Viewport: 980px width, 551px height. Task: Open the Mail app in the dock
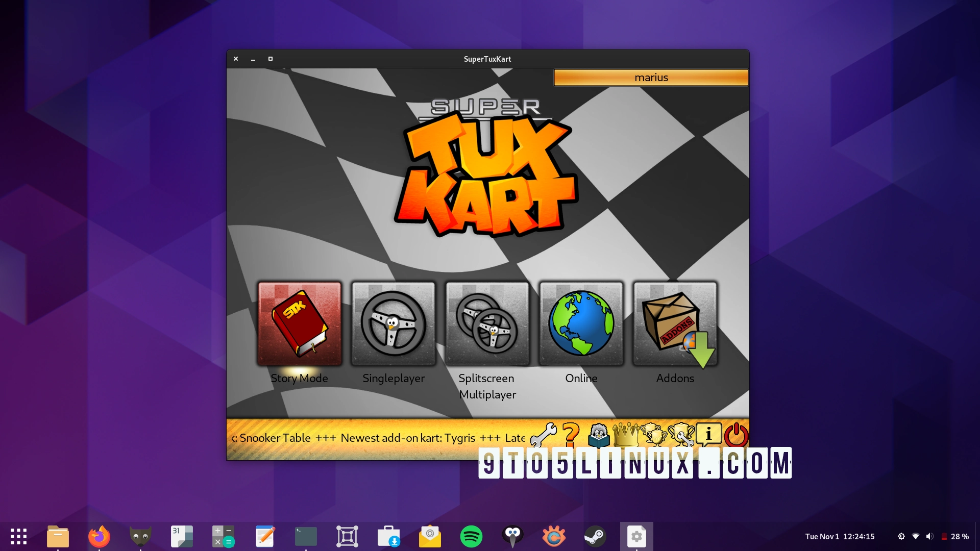click(x=430, y=536)
